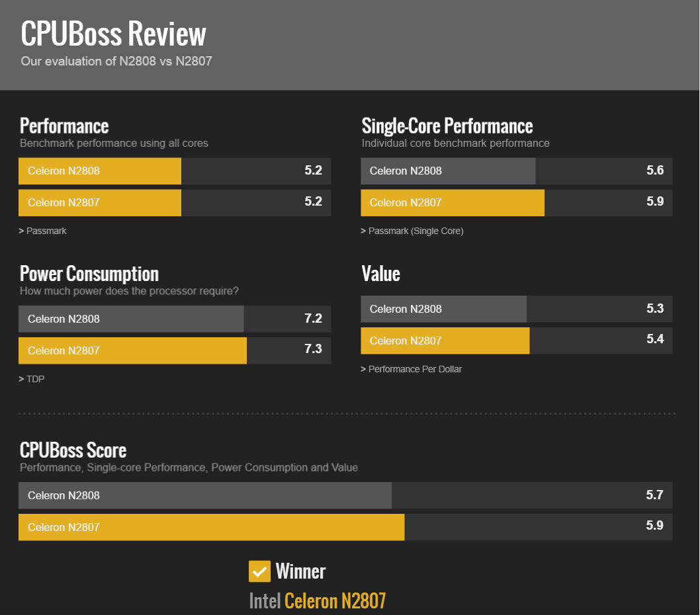Click Celeron N2807 bar in Single-Core Performance
This screenshot has height=615, width=700.
517,202
